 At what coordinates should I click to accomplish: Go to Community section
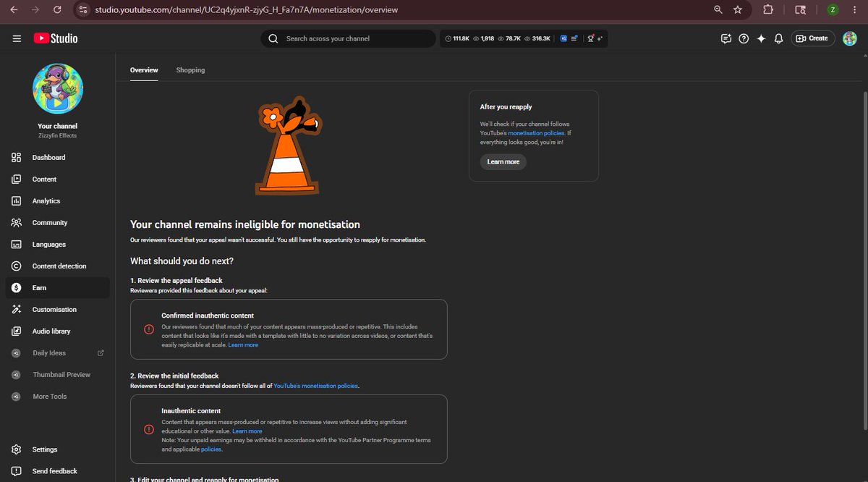[x=57, y=222]
